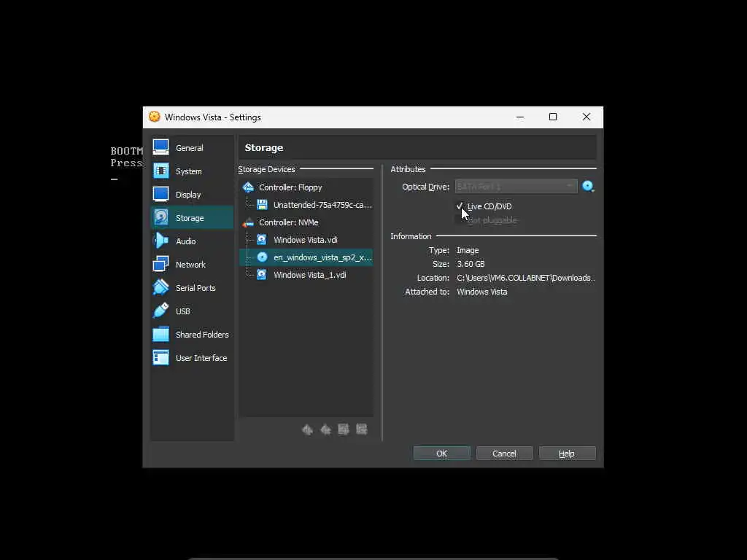
Task: Click the Cancel button
Action: pyautogui.click(x=504, y=454)
